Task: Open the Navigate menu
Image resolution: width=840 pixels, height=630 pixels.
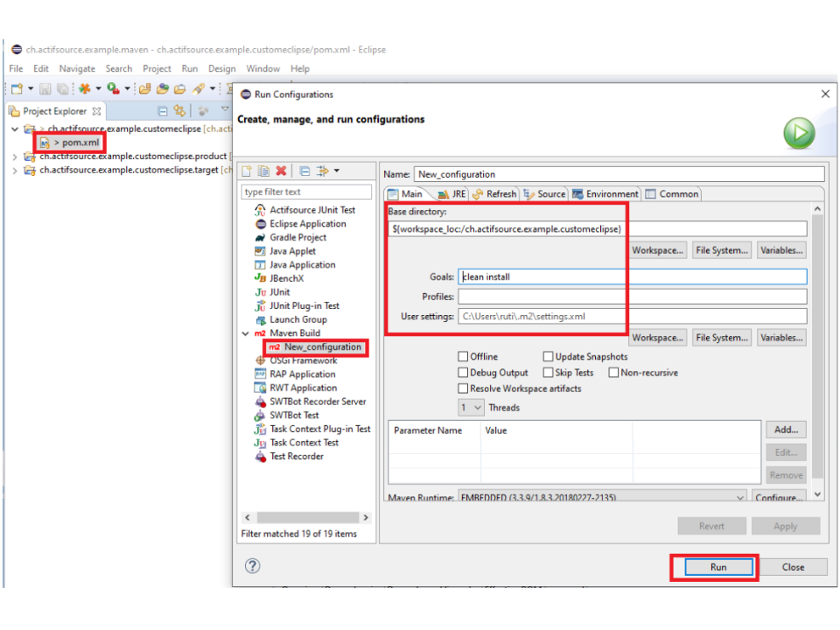Action: click(77, 68)
